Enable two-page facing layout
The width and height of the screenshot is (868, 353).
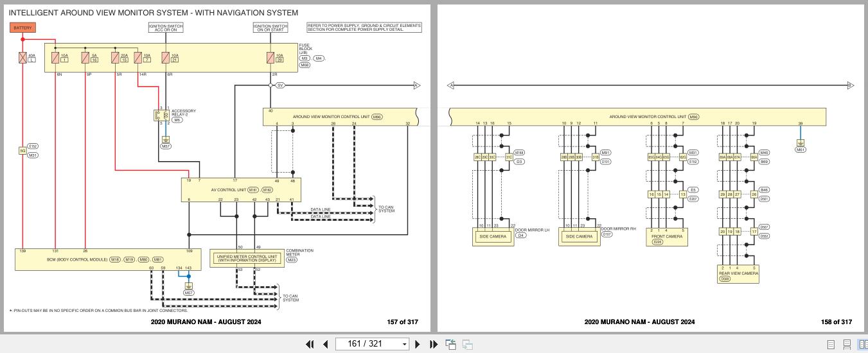(863, 345)
